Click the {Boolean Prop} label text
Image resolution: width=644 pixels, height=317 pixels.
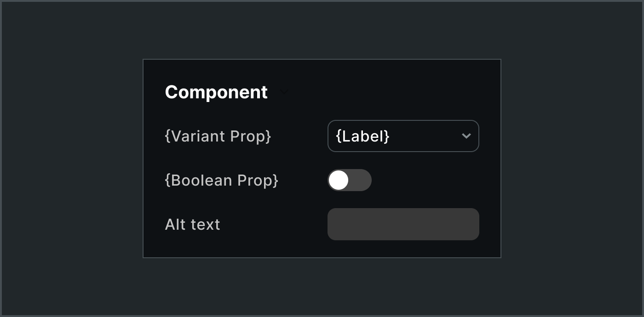(222, 180)
